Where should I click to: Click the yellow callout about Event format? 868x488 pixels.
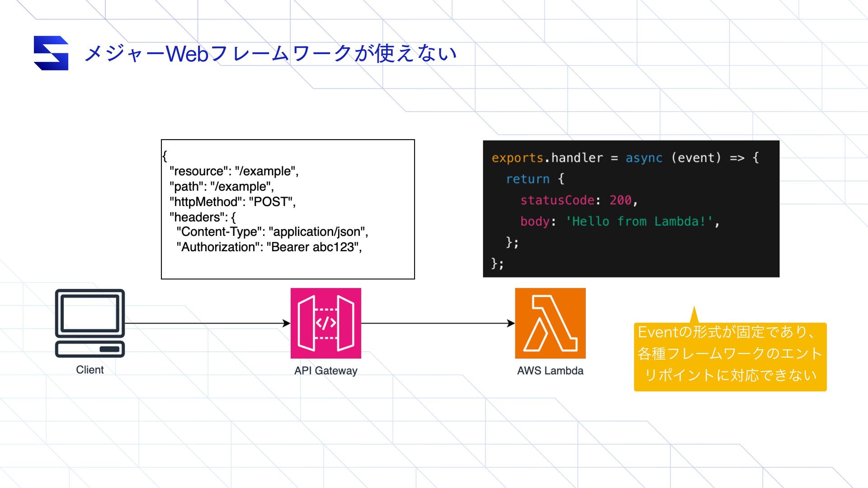pos(730,356)
